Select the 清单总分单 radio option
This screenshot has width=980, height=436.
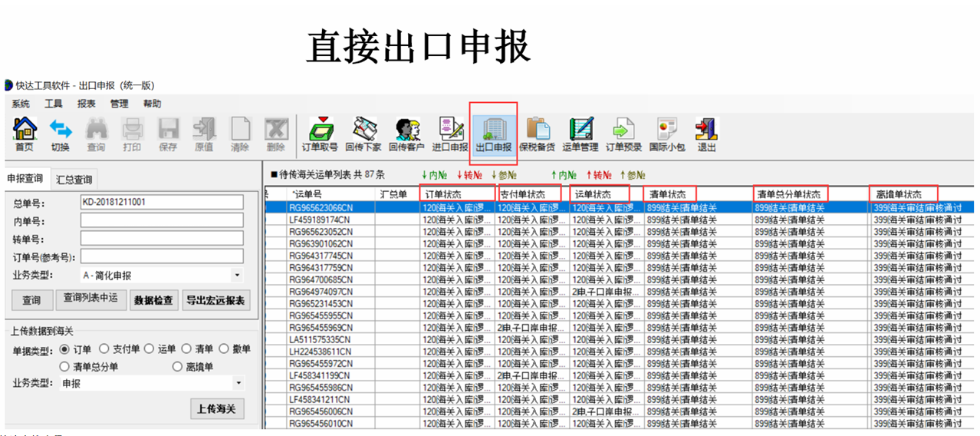point(65,367)
